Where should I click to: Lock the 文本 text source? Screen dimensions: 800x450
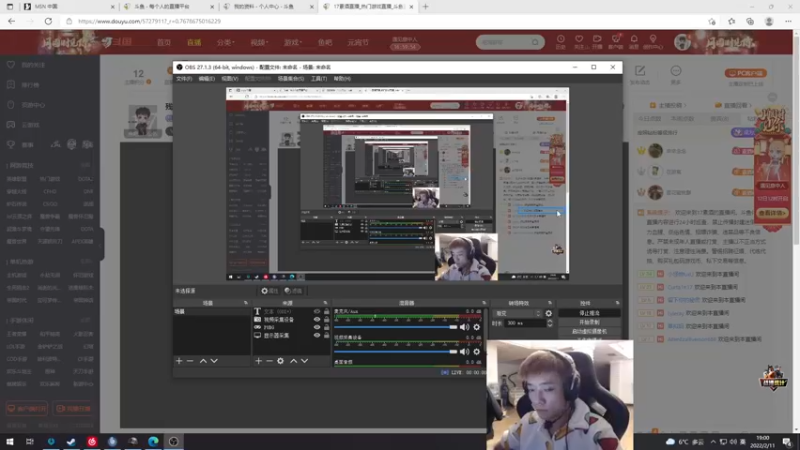click(327, 311)
